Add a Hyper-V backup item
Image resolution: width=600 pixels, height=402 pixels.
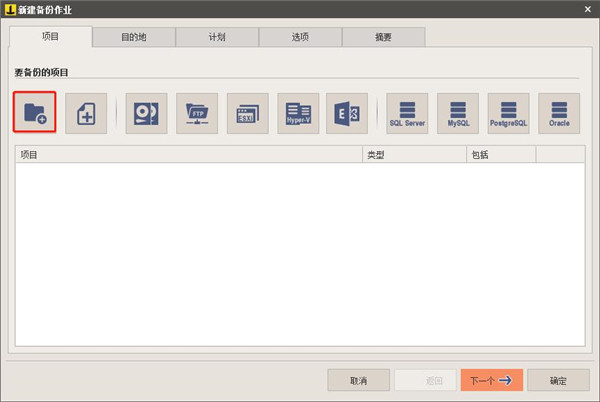point(298,113)
